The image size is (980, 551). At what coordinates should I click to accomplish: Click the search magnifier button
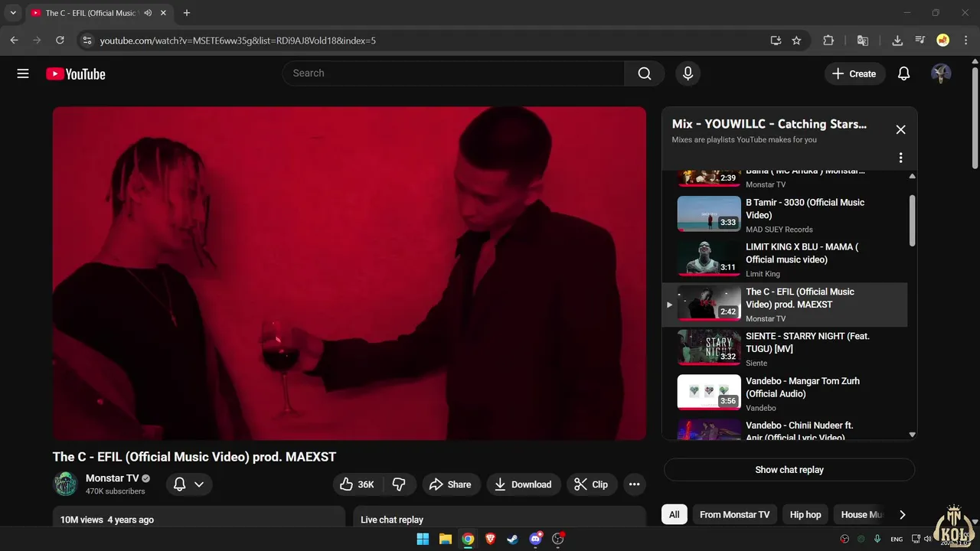[645, 73]
